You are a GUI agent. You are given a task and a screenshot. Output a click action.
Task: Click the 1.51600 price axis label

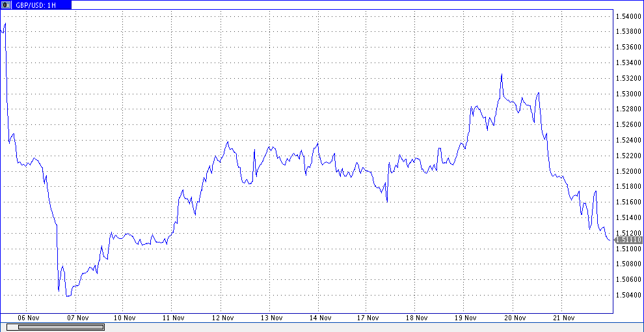pos(628,202)
